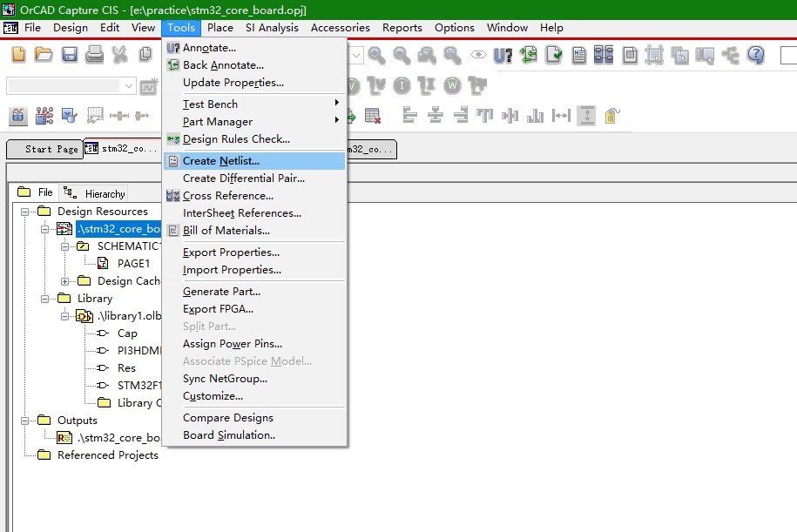The width and height of the screenshot is (797, 532).
Task: Choose Generate Part menu entry
Action: 254,291
